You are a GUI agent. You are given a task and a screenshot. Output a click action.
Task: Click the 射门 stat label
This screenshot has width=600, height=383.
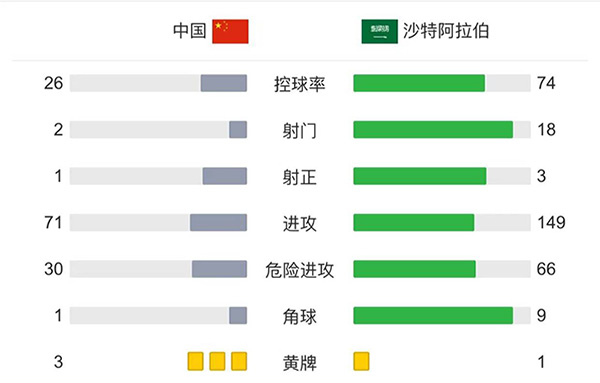click(x=300, y=130)
